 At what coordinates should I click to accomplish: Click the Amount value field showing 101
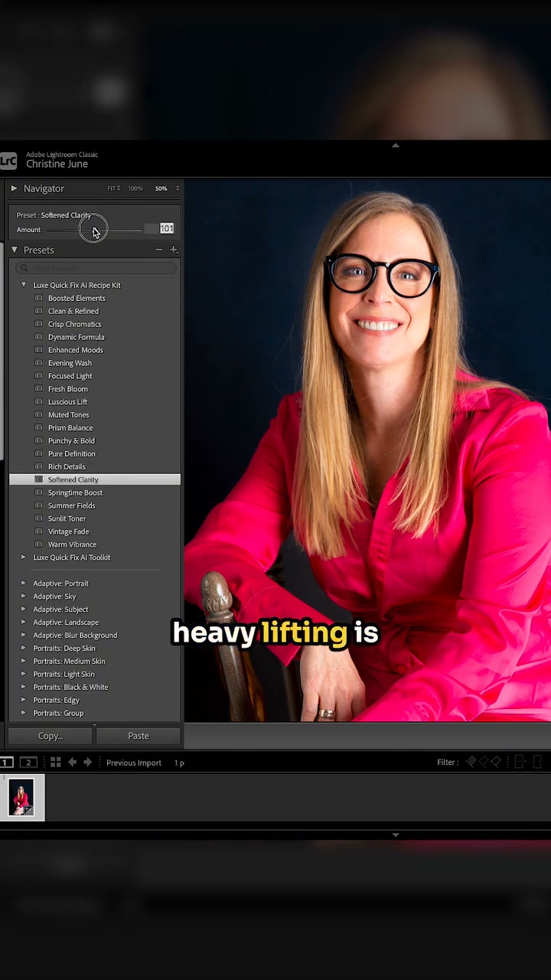167,229
